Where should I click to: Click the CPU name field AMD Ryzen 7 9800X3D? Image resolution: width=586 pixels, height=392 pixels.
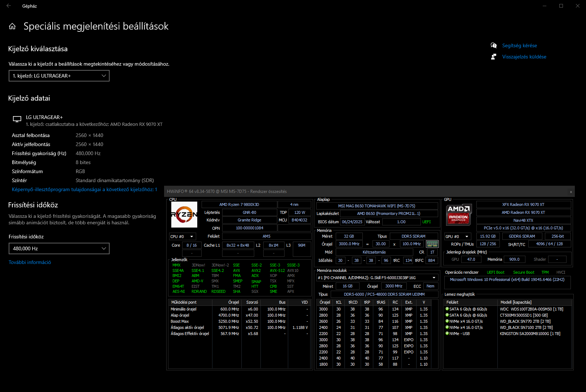pos(239,204)
